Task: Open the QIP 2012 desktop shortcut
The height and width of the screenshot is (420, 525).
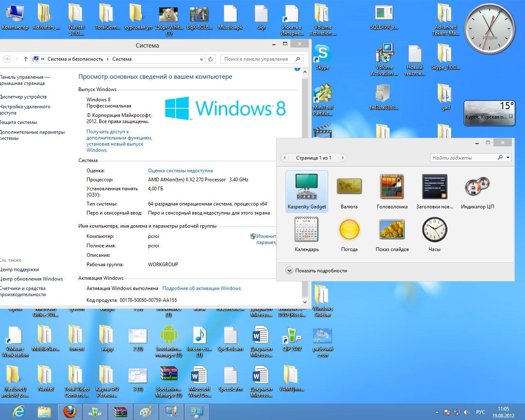Action: [292, 339]
